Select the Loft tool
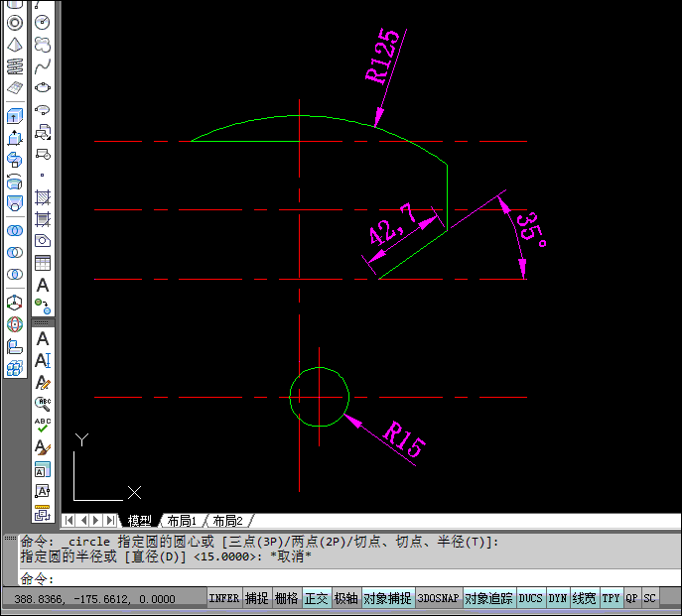 tap(15, 203)
